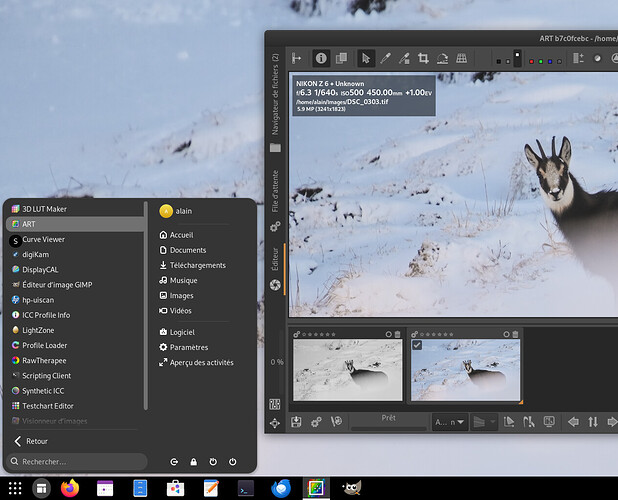Switch to the Éditeur vertical tab
The width and height of the screenshot is (618, 500).
275,259
